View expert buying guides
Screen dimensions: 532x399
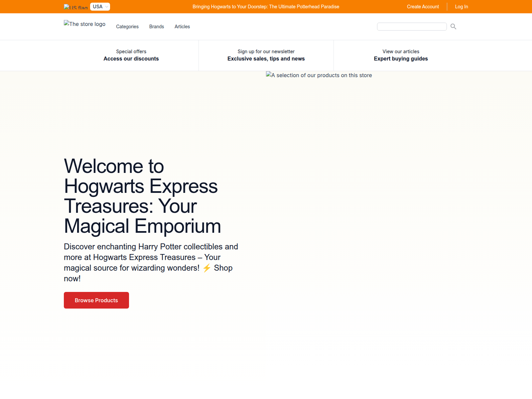tap(401, 55)
